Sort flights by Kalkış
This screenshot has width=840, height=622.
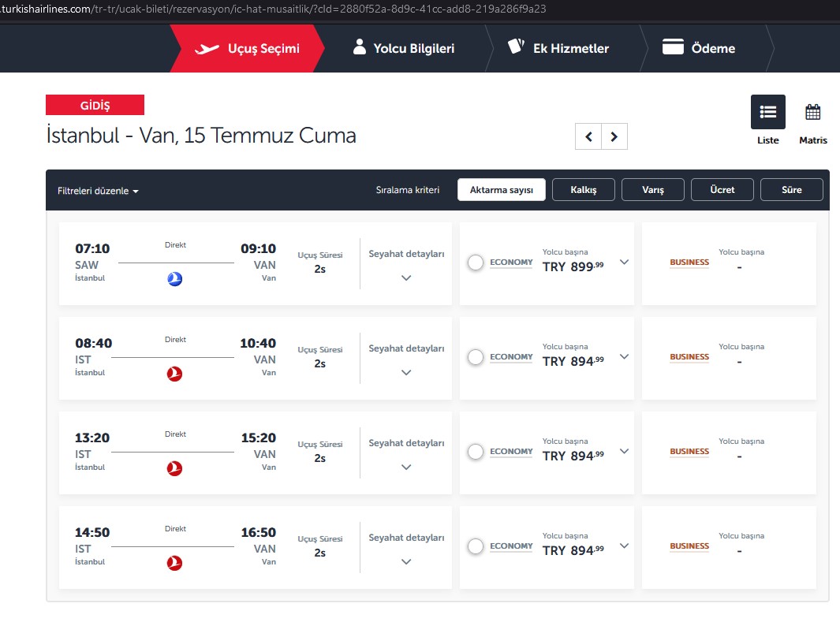pyautogui.click(x=584, y=190)
